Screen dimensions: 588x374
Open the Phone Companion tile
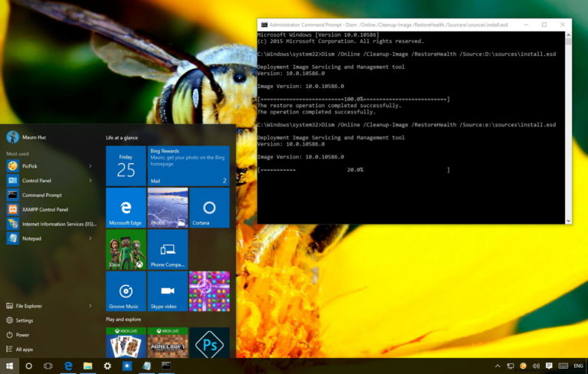[167, 249]
